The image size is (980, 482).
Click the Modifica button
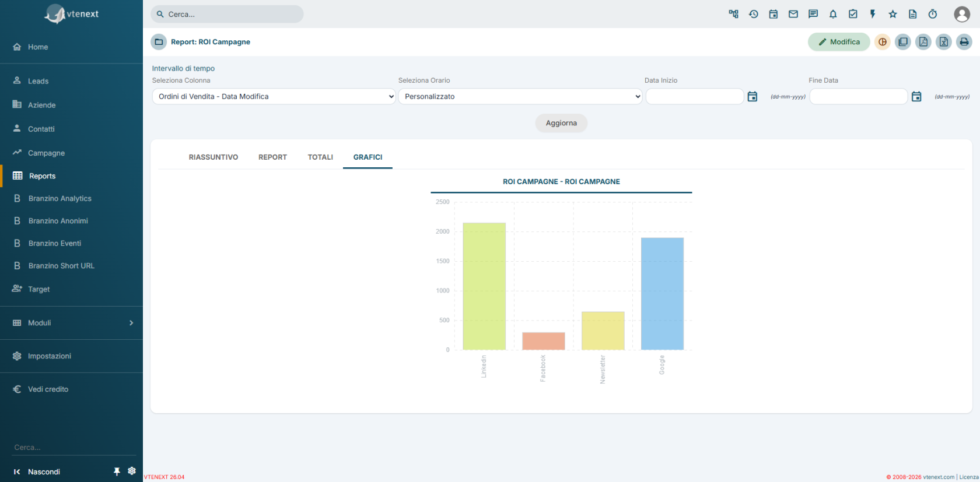(839, 42)
